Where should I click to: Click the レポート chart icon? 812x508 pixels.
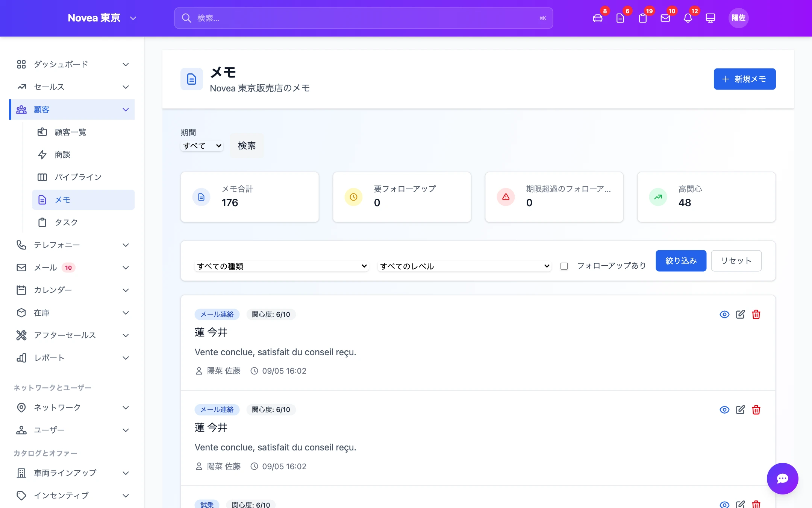point(21,358)
